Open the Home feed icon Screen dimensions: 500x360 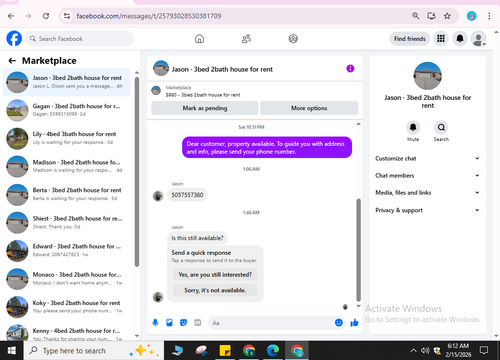199,39
